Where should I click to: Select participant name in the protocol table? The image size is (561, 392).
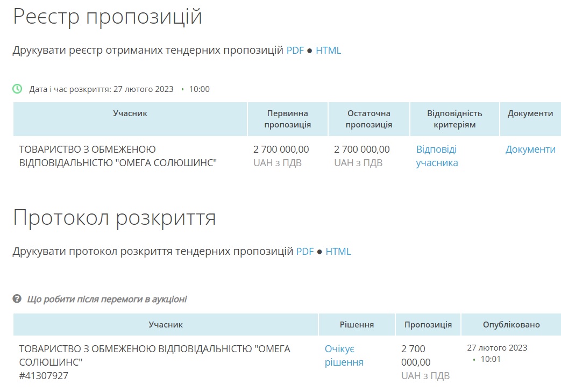pos(154,355)
